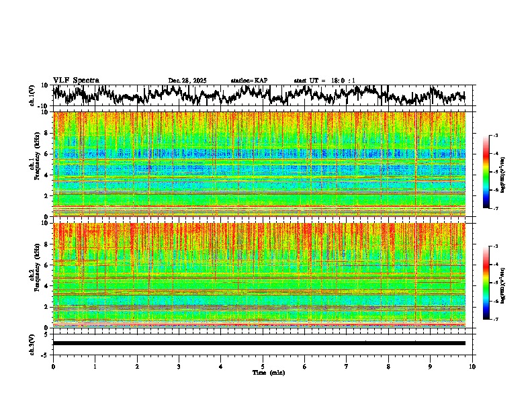Select the "start UT = 18: 0 : 1" text
Image resolution: width=532 pixels, height=411 pixels.
[324, 81]
